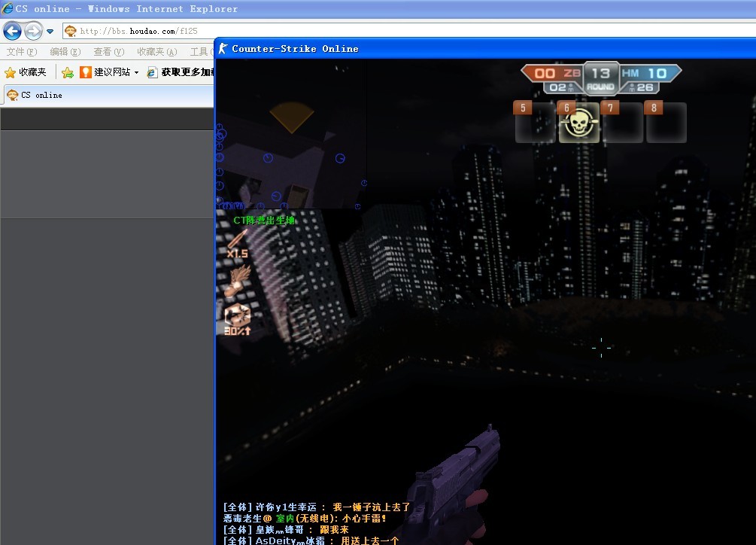The height and width of the screenshot is (545, 756).
Task: Click chat line from 许你y1生幸运
Action: (316, 507)
